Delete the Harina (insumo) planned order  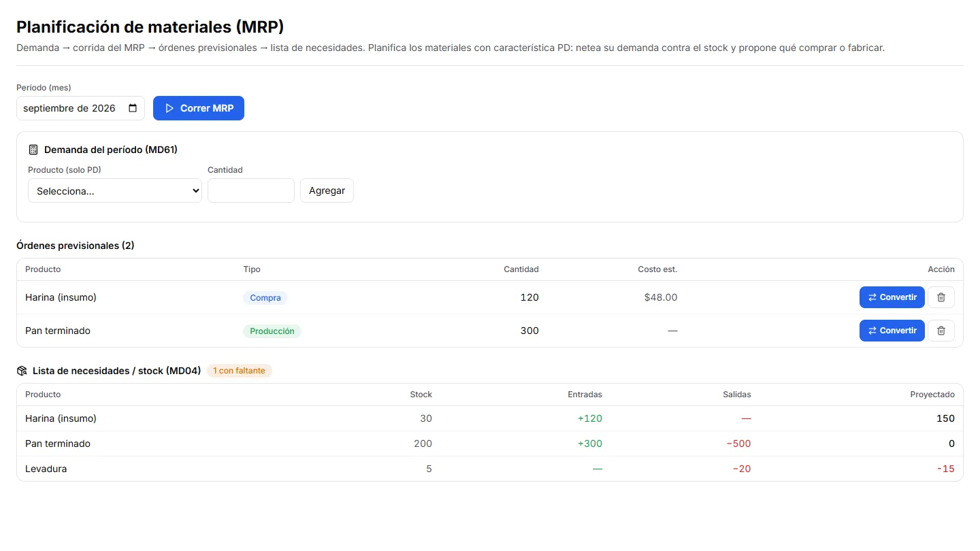tap(941, 297)
